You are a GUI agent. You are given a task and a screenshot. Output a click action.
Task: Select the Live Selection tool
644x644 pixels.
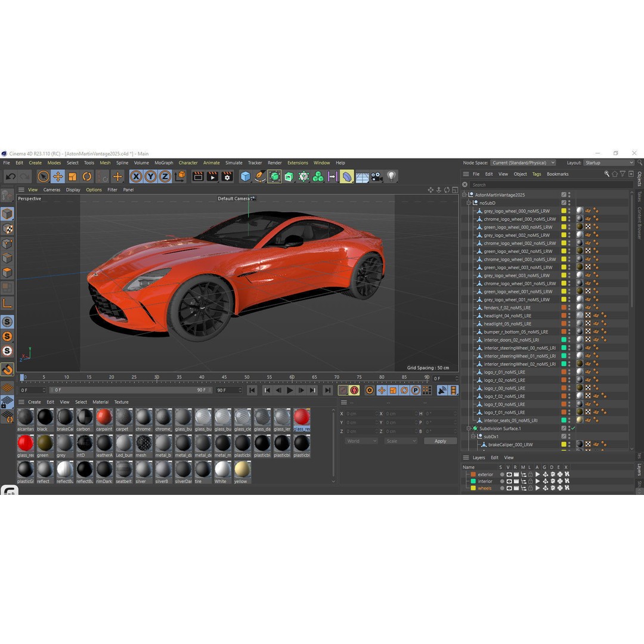(x=43, y=177)
